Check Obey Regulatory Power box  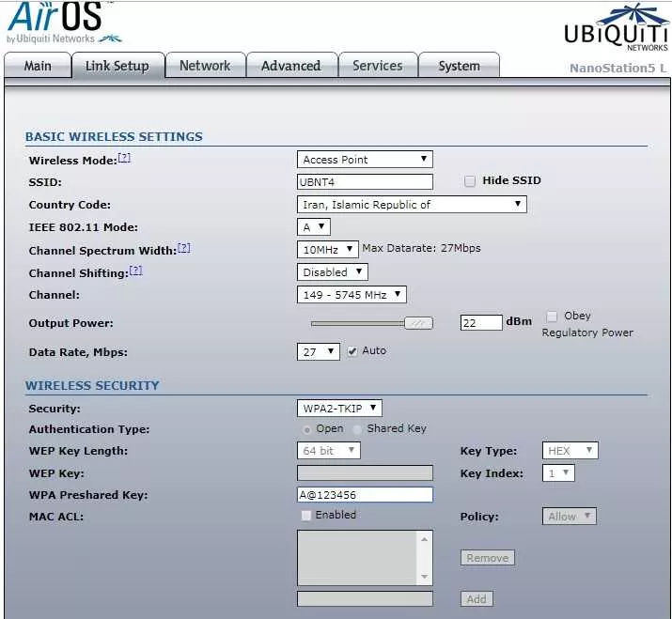click(x=553, y=317)
